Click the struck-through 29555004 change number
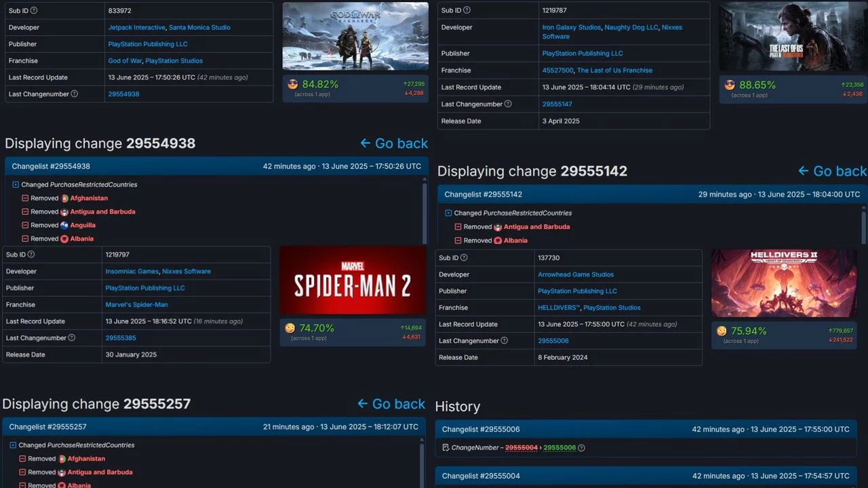Viewport: 868px width, 488px height. (x=521, y=448)
